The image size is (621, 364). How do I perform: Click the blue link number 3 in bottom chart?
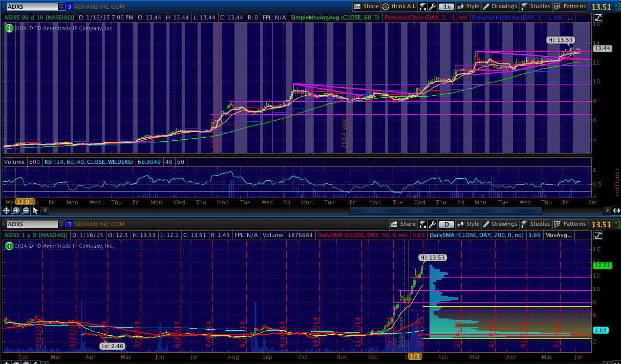(x=69, y=224)
